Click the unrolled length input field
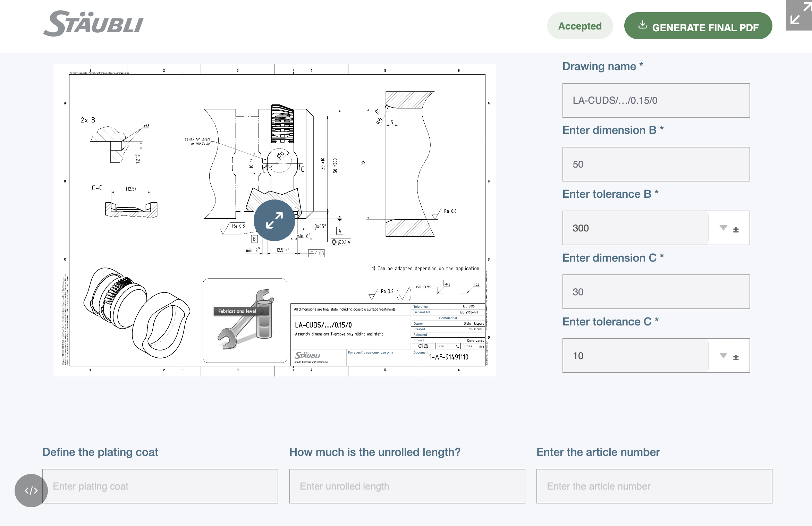Viewport: 812px width, 526px height. [x=407, y=486]
